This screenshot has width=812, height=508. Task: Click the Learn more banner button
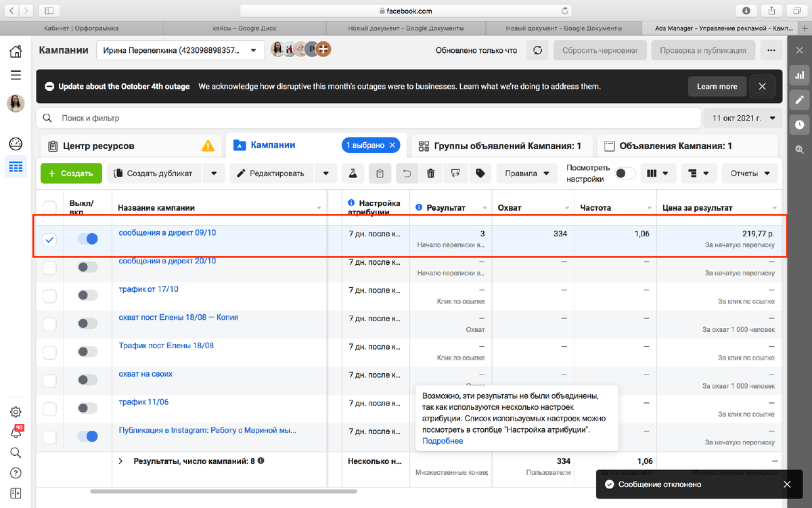click(x=717, y=87)
